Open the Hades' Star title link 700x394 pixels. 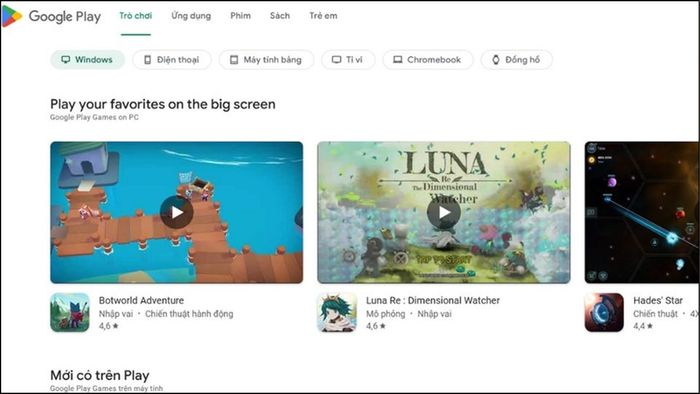pos(658,300)
